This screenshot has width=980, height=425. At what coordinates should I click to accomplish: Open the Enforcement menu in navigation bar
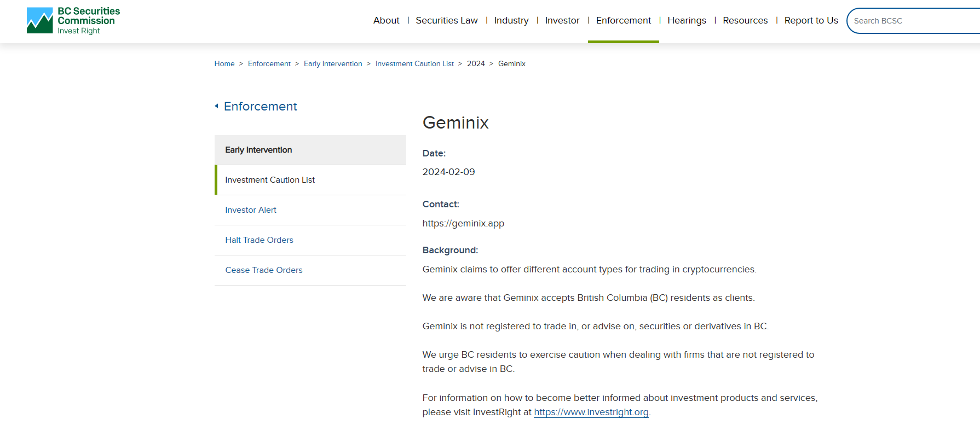coord(624,20)
